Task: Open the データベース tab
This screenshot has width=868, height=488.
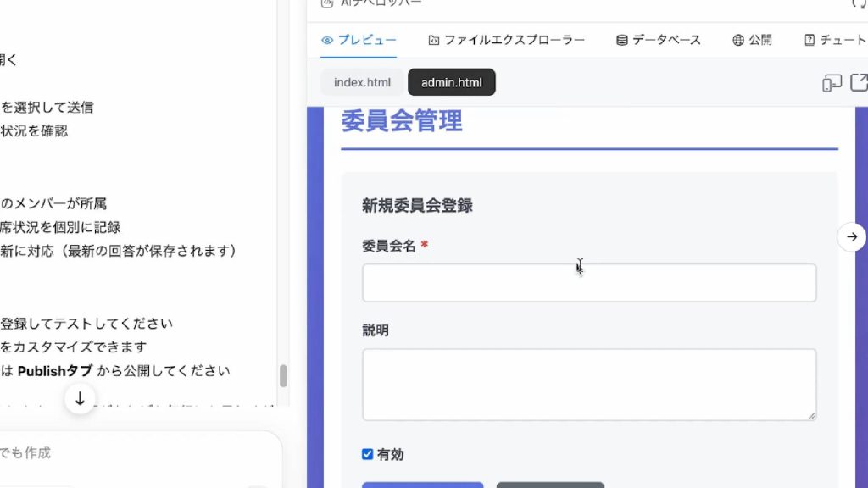Action: click(666, 40)
